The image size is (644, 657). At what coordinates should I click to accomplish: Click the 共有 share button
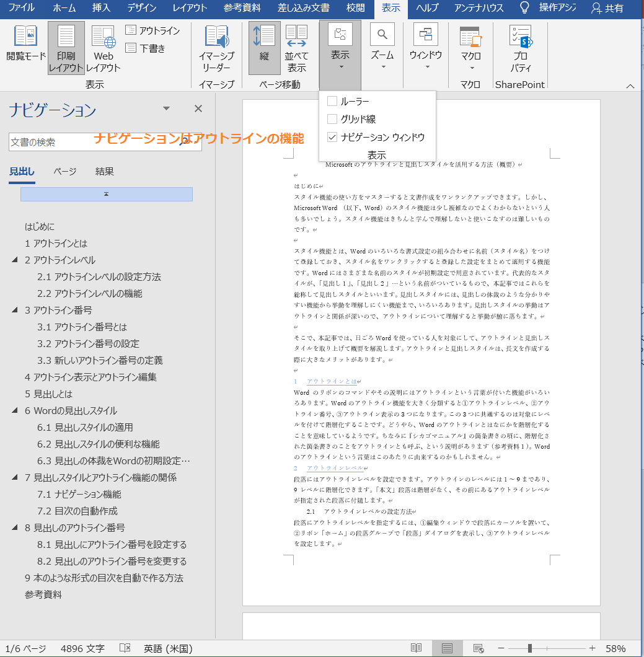click(x=607, y=8)
